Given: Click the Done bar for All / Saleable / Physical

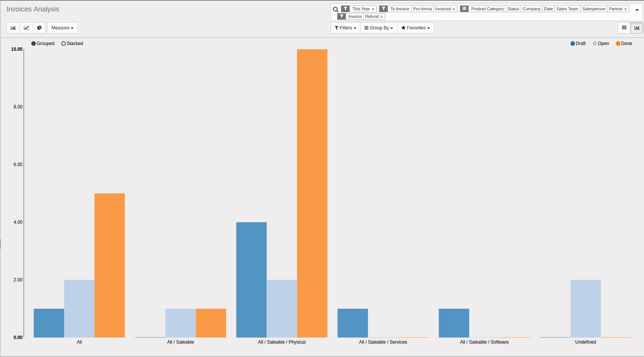Looking at the screenshot, I should pos(312,193).
